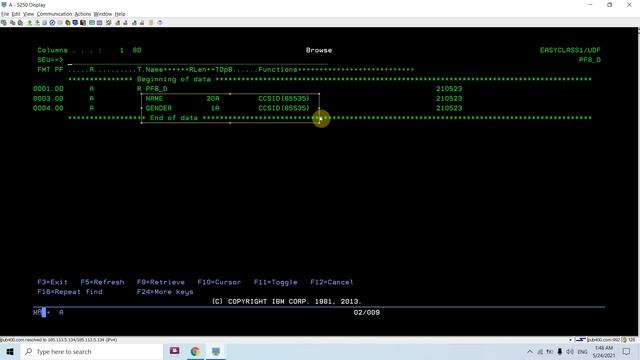Open the Windows Start menu
The width and height of the screenshot is (640, 360).
[x=10, y=351]
